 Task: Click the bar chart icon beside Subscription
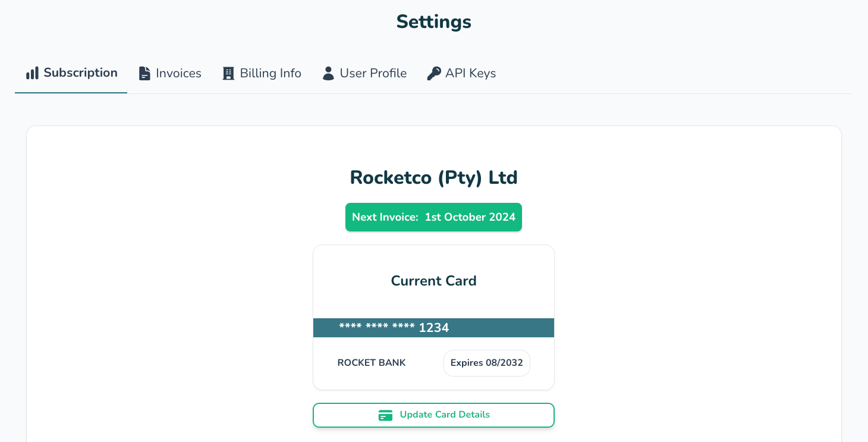point(32,73)
